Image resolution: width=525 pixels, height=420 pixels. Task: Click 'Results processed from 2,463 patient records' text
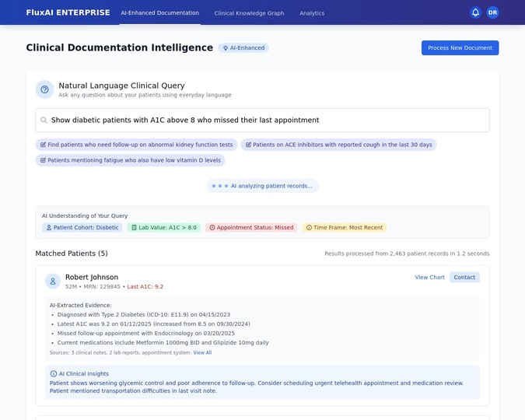[407, 254]
